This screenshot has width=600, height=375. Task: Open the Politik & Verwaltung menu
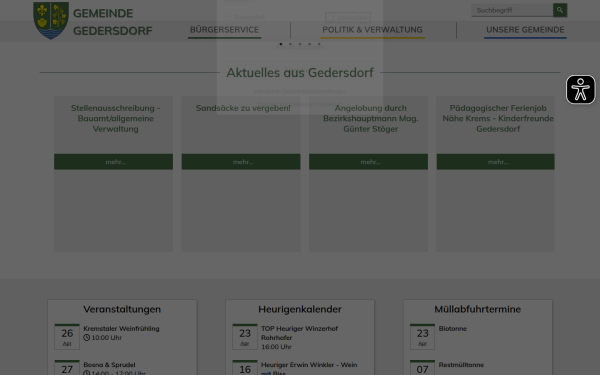click(372, 30)
